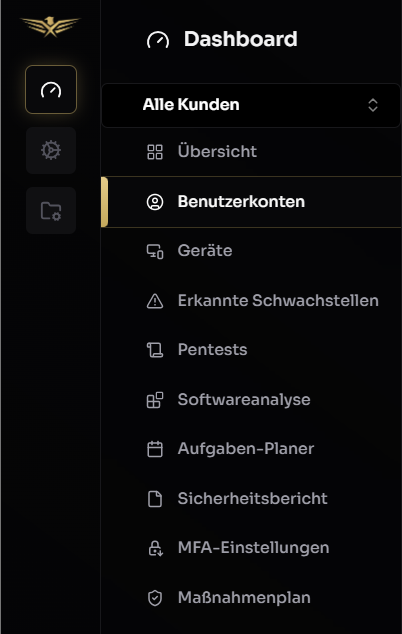The height and width of the screenshot is (634, 402).
Task: Click the user circle icon beside Benutzerkonten
Action: point(155,202)
